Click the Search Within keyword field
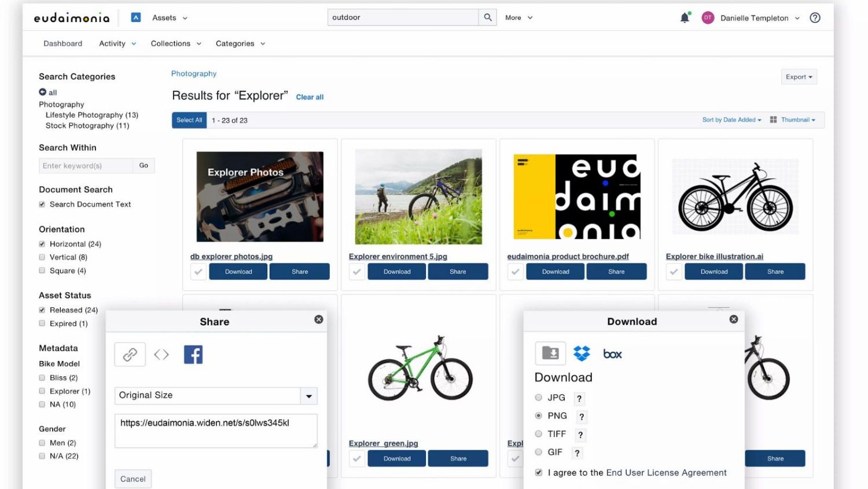The image size is (868, 489). pyautogui.click(x=86, y=166)
